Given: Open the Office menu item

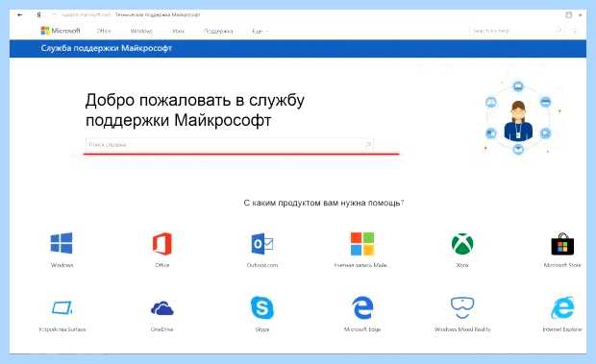Looking at the screenshot, I should tap(104, 31).
